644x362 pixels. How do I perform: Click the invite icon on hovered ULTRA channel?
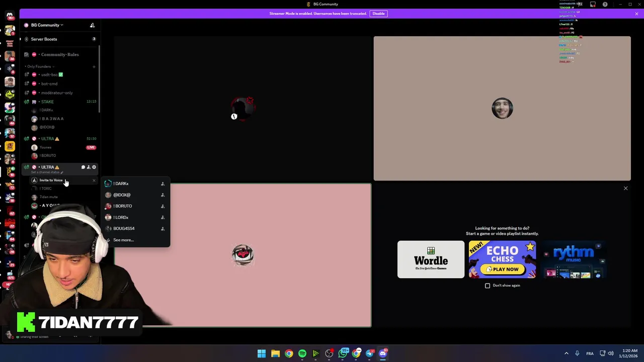(x=89, y=167)
